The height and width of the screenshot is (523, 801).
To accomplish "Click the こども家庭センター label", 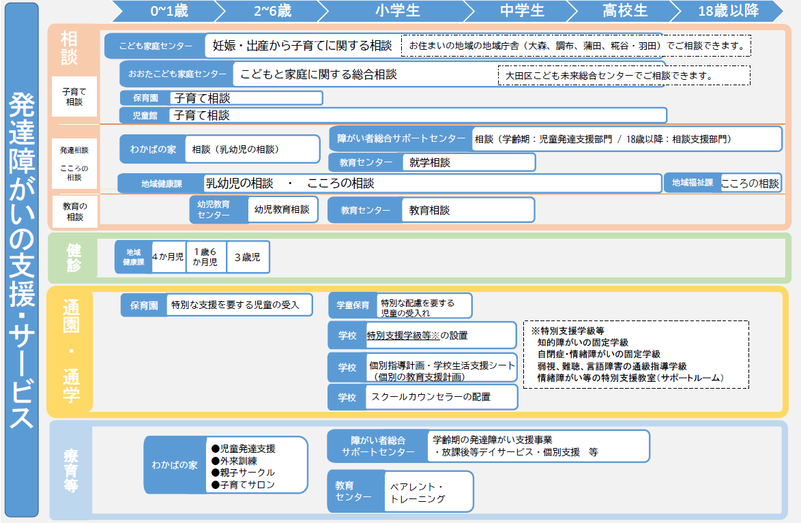I will point(155,46).
